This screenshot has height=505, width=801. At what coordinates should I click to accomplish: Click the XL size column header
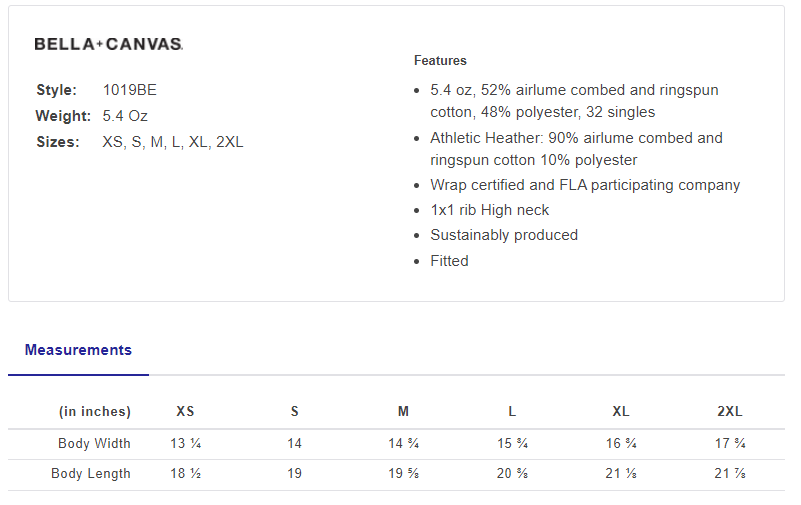(621, 411)
